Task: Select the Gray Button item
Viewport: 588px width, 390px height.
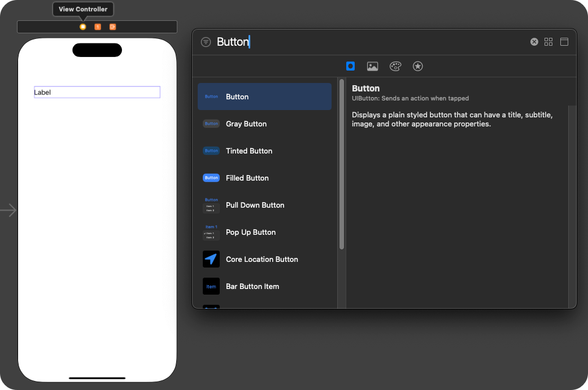Action: pyautogui.click(x=264, y=124)
